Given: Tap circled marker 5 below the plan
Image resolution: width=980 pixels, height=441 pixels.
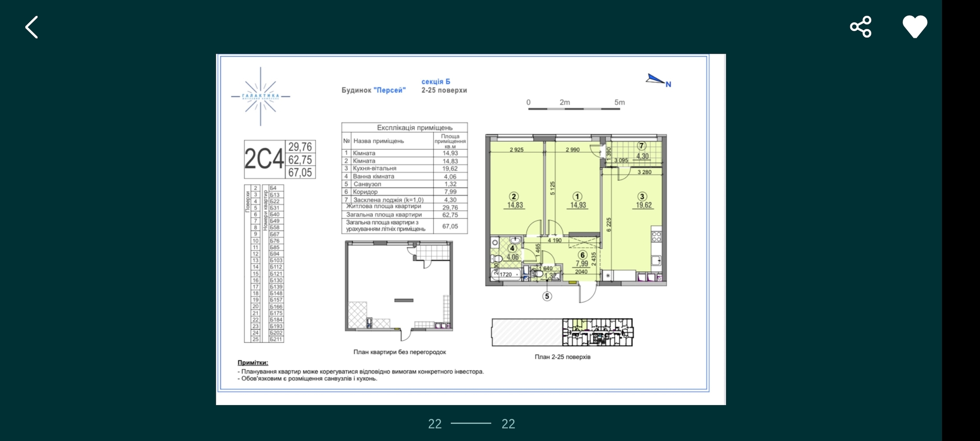Looking at the screenshot, I should click(547, 297).
